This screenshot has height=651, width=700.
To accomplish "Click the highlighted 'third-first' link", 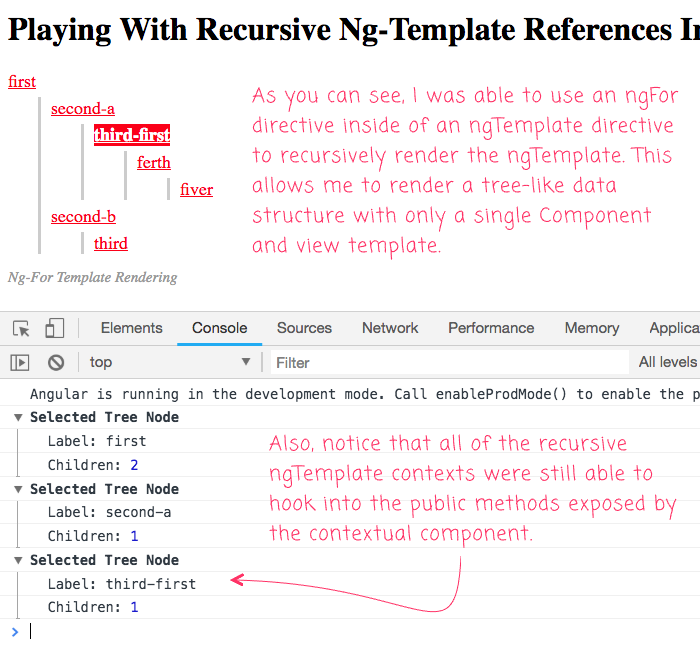I will pyautogui.click(x=132, y=135).
